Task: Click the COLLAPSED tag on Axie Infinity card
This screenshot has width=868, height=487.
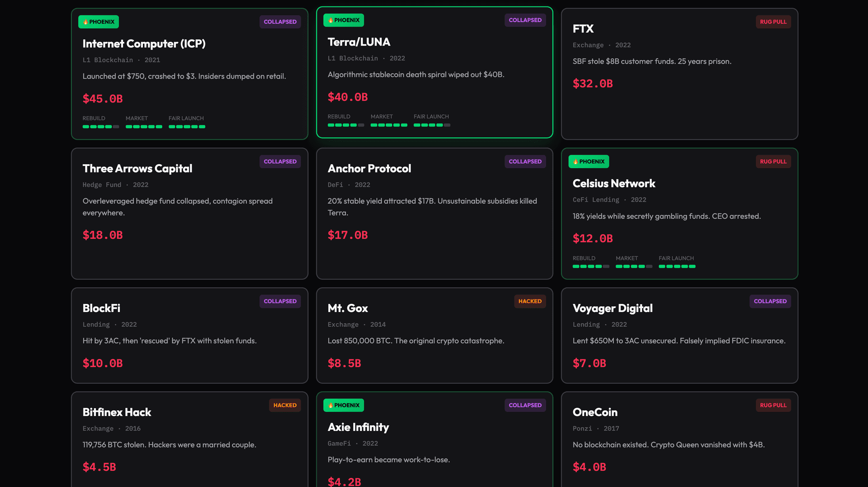Action: [x=525, y=405]
